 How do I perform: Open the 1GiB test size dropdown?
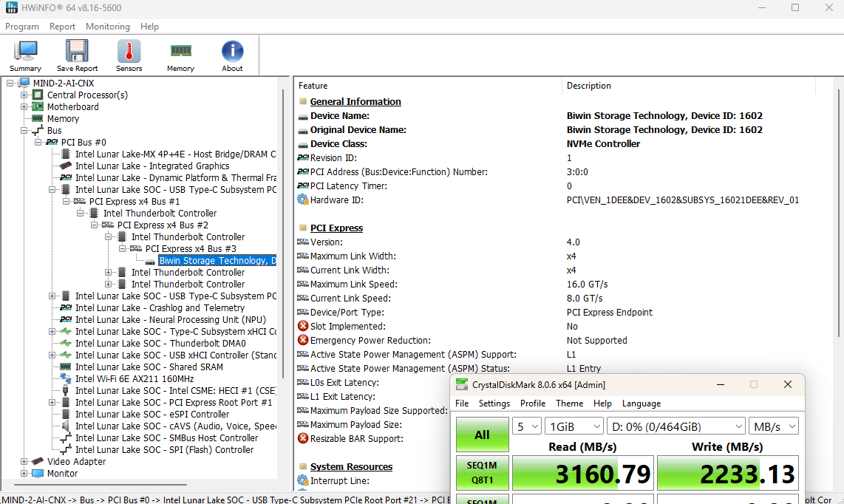574,426
